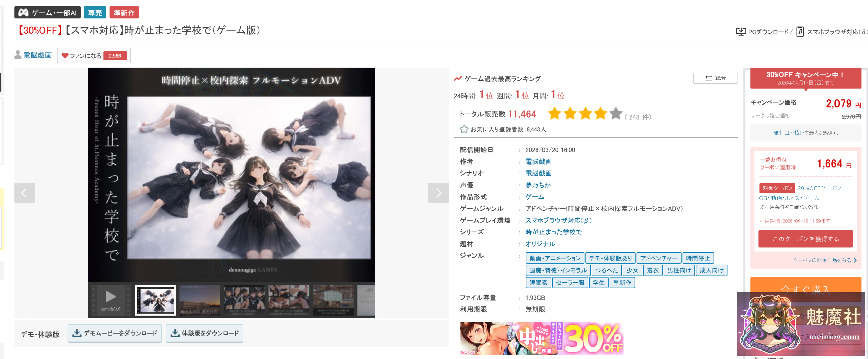Toggle the ranking view with the 総合 switch
The image size is (868, 359).
click(715, 78)
